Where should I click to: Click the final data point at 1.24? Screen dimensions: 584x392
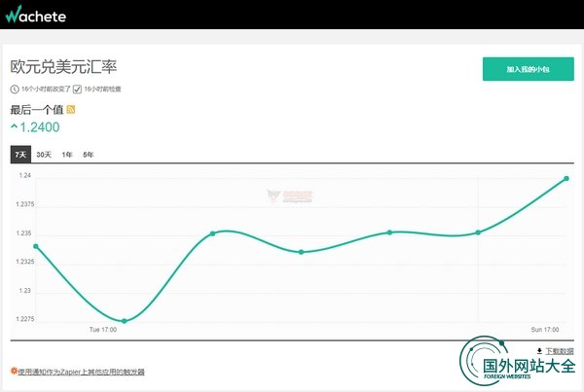click(566, 179)
